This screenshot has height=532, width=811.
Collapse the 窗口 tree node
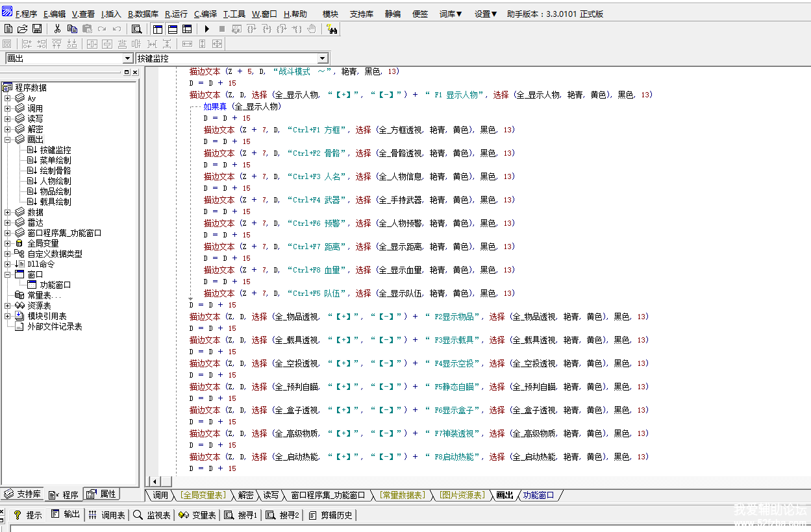tap(8, 274)
